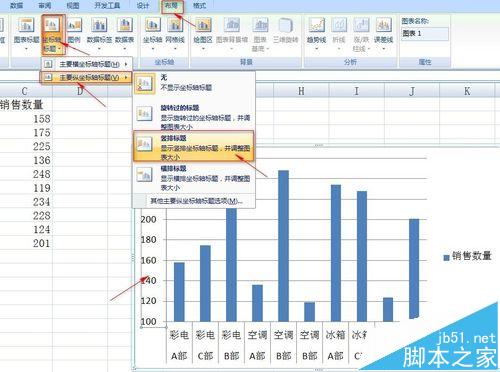Select the 销售数量 header cell in column C
This screenshot has width=500, height=372.
(x=26, y=105)
